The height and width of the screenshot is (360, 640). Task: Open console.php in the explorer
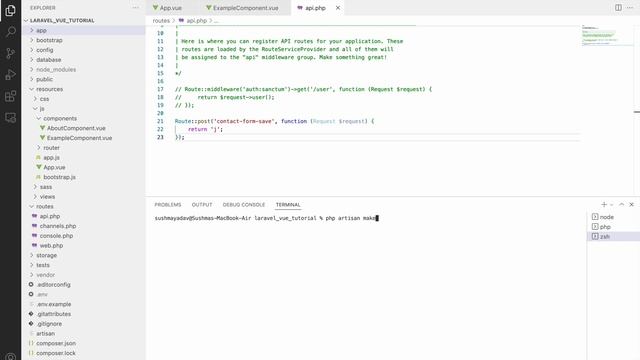point(83,236)
